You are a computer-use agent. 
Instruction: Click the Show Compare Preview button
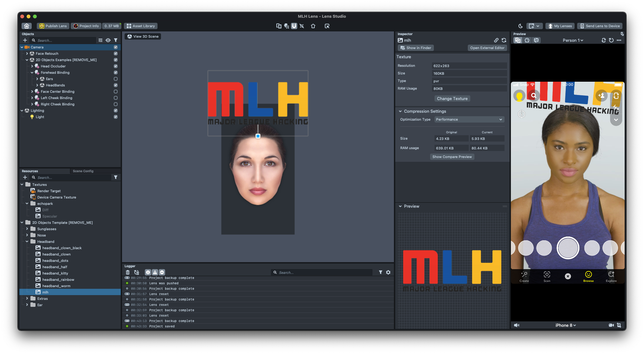tap(452, 157)
